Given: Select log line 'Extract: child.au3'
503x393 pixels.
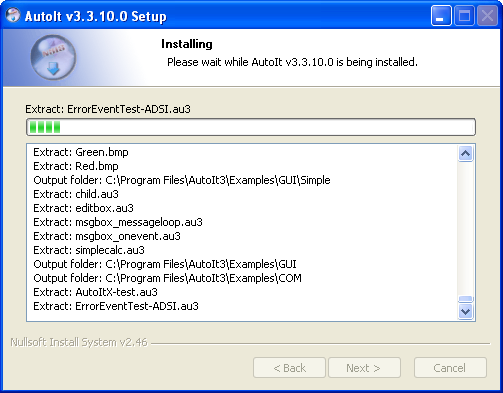Looking at the screenshot, I should tap(76, 194).
